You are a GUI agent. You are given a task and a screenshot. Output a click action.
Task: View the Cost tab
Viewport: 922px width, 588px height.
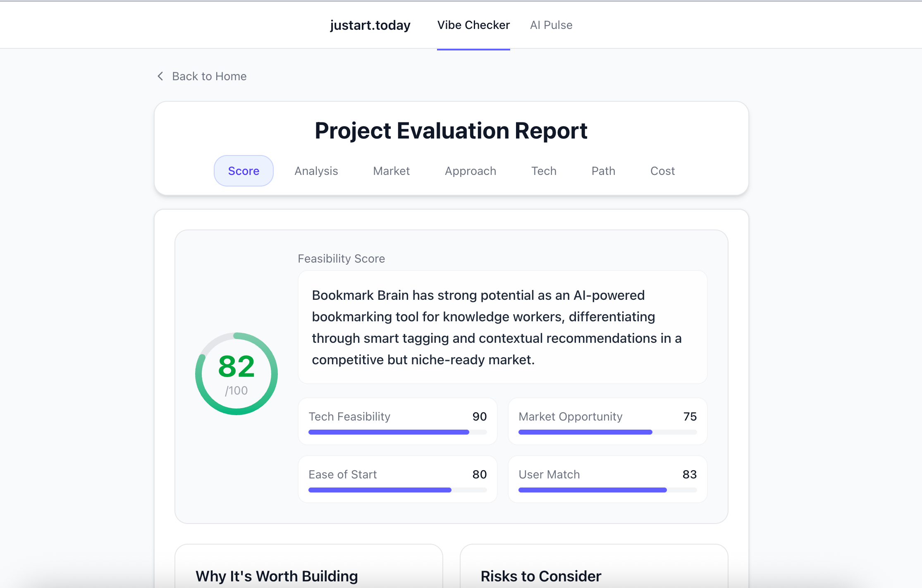[662, 171]
